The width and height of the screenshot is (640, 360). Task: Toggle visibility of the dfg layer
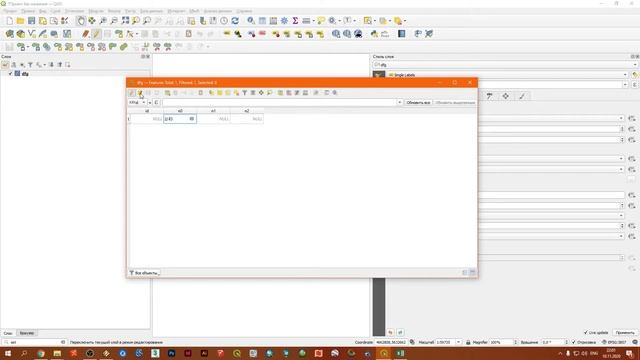tap(11, 74)
